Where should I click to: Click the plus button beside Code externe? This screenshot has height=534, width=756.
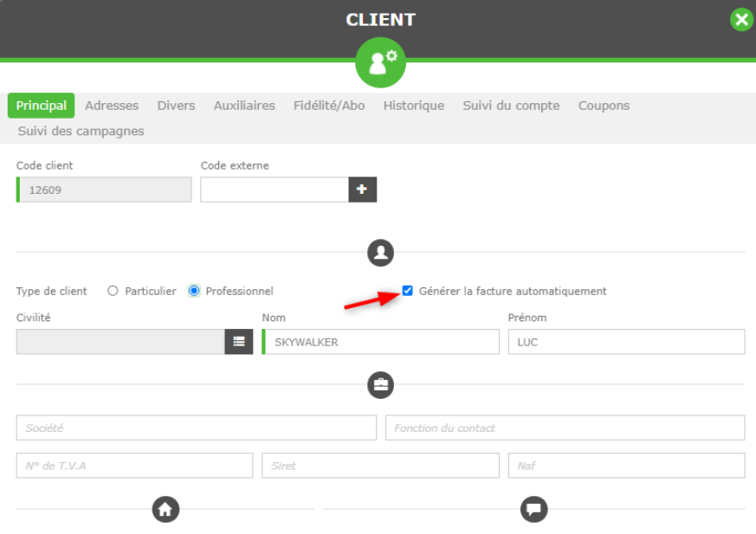(x=362, y=190)
